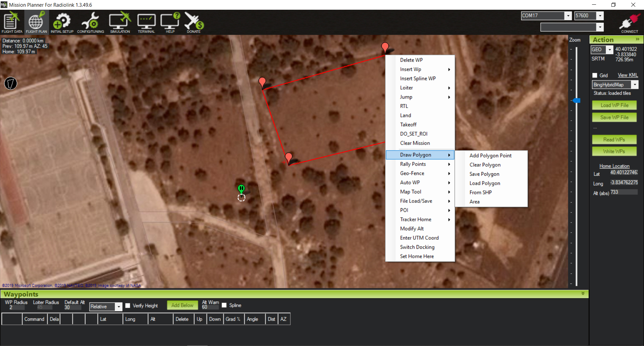
Task: Open the View KML link
Action: click(628, 75)
